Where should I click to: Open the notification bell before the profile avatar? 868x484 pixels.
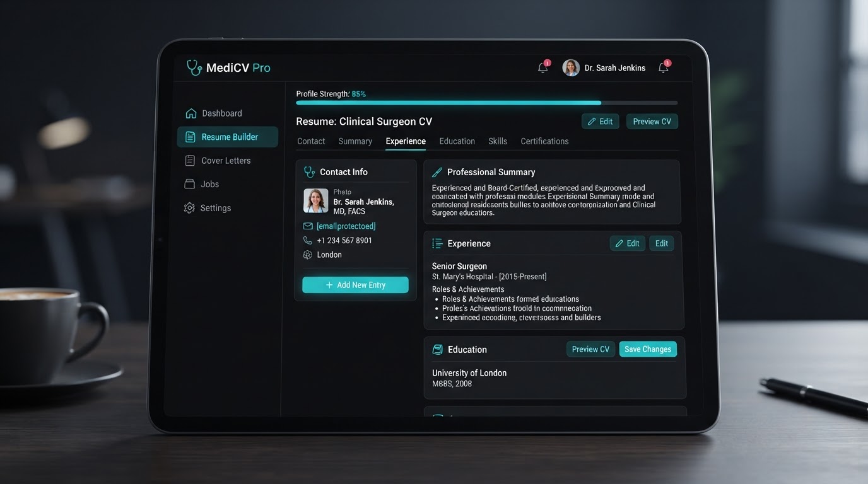click(543, 67)
